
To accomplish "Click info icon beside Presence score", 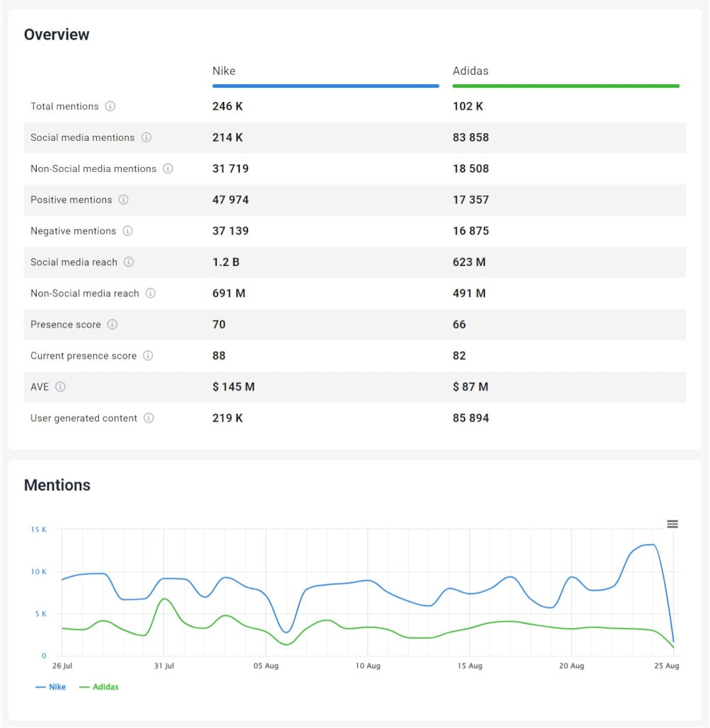I will tap(112, 324).
